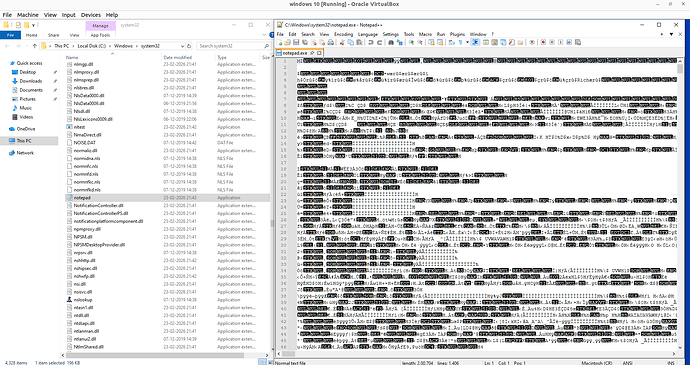
Task: Click the Save icon in Notepad++ toolbar
Action: coord(296,42)
